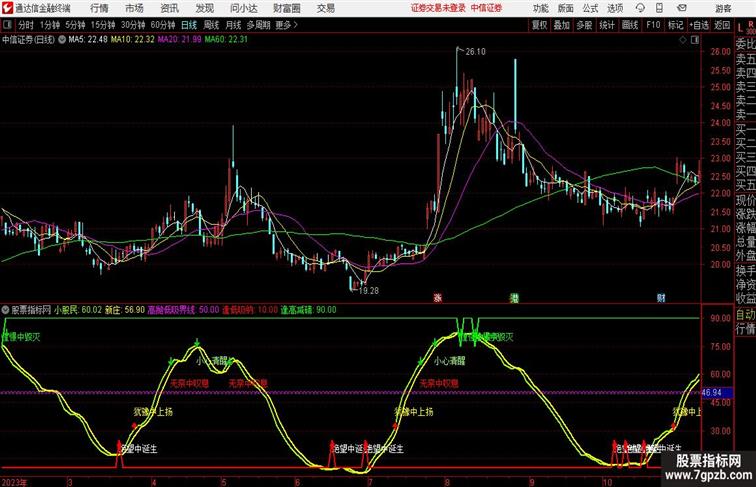Switch to the 60分钟 period tab
Image resolution: width=756 pixels, height=487 pixels.
point(163,25)
